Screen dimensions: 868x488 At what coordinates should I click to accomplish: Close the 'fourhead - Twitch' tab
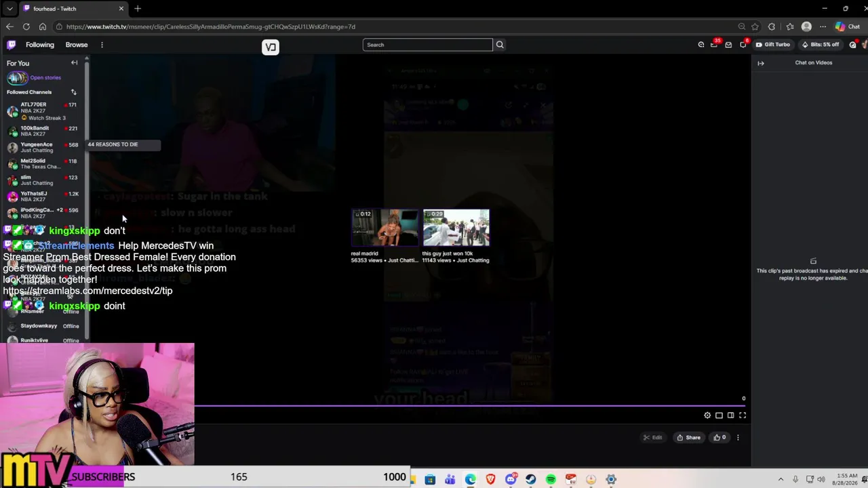(x=121, y=9)
